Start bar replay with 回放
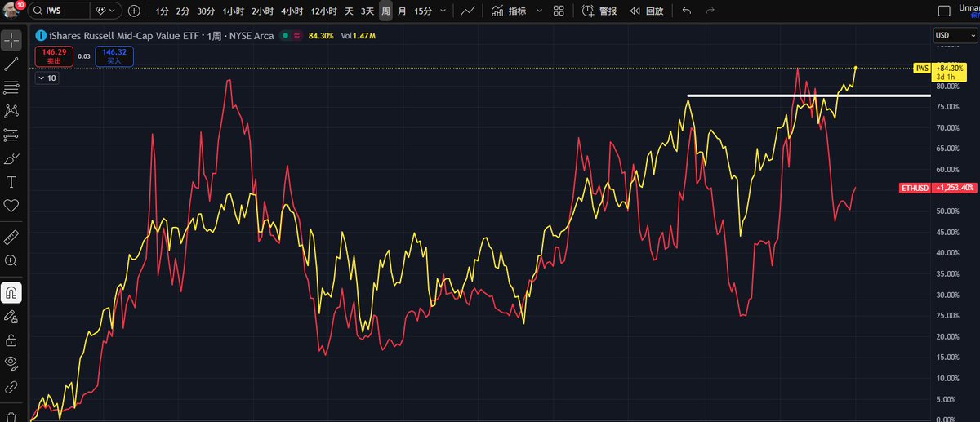 tap(646, 11)
